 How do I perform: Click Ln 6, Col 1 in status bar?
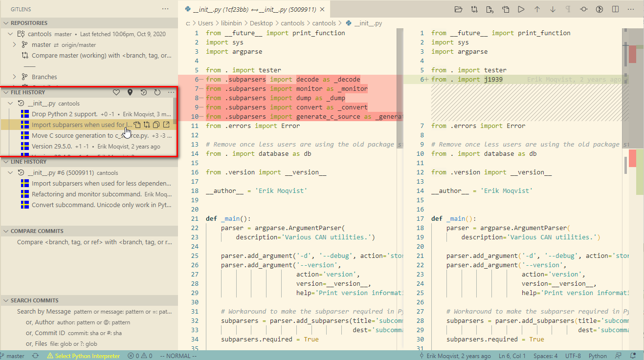512,356
